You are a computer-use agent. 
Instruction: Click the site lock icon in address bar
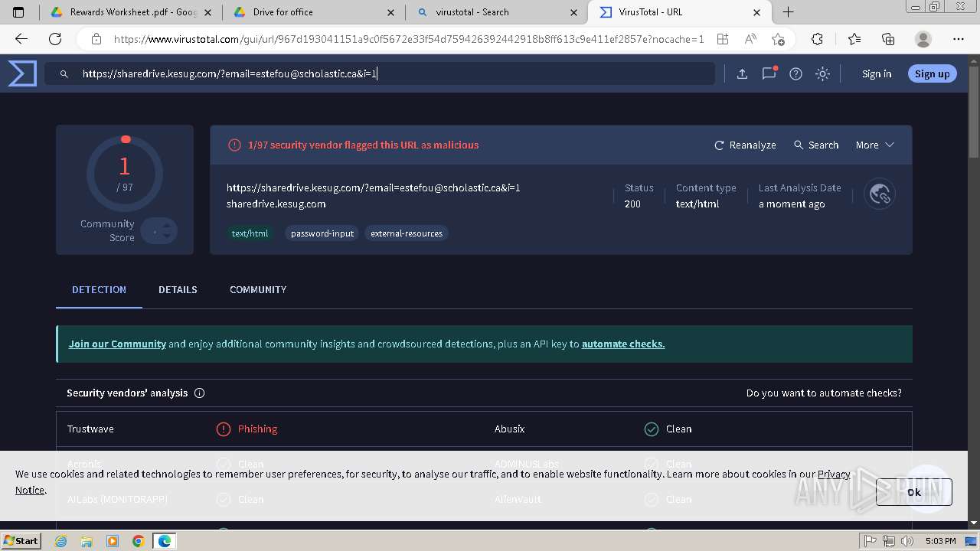click(x=96, y=39)
